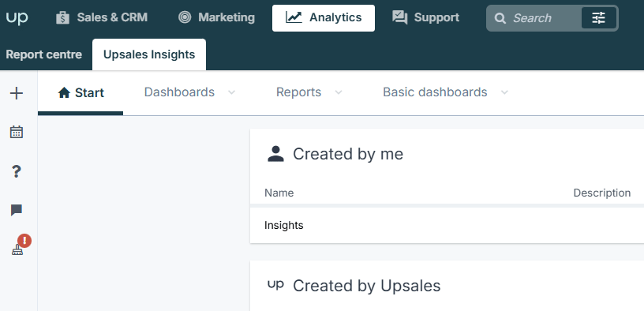Click the Basic dashboards chevron arrow
644x311 pixels.
coord(504,92)
